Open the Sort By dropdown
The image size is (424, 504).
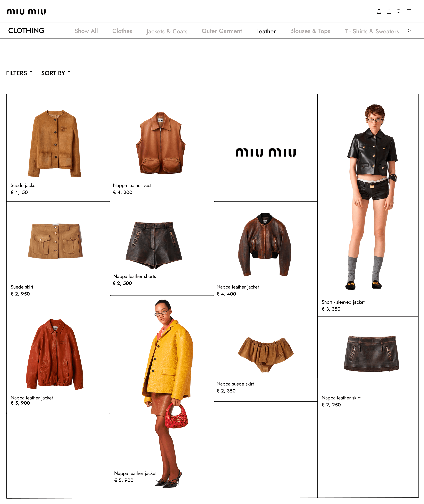[56, 73]
